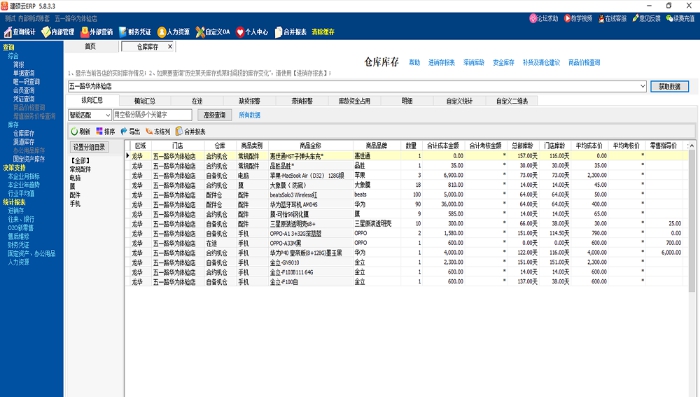
Task: Open the tutorial videos (教学视频) link
Action: [x=578, y=18]
